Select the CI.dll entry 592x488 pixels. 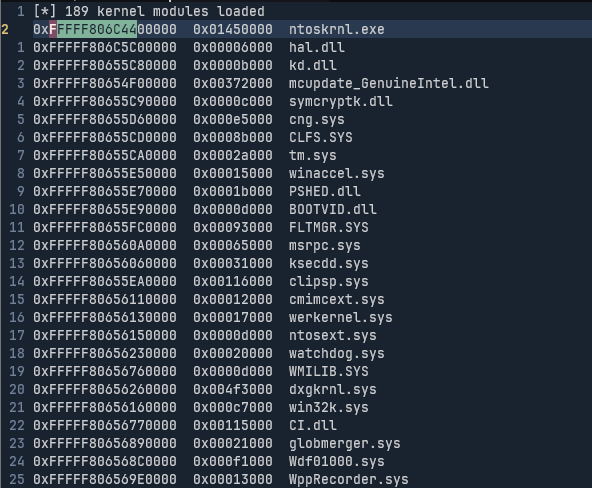coord(313,425)
